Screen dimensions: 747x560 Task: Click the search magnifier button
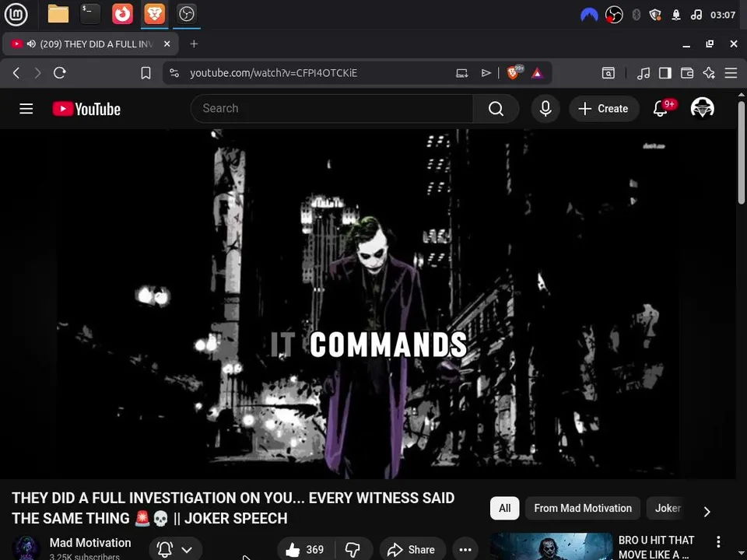coord(496,109)
